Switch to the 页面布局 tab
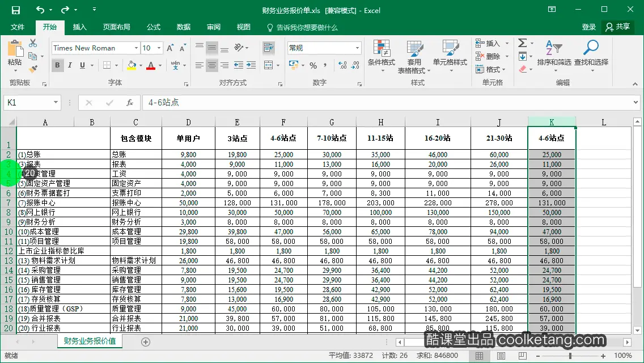This screenshot has width=644, height=363. tap(117, 27)
